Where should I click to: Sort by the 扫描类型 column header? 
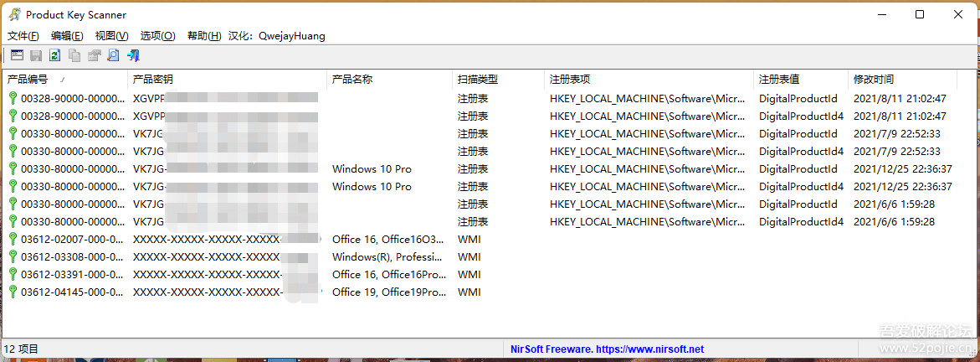click(498, 80)
